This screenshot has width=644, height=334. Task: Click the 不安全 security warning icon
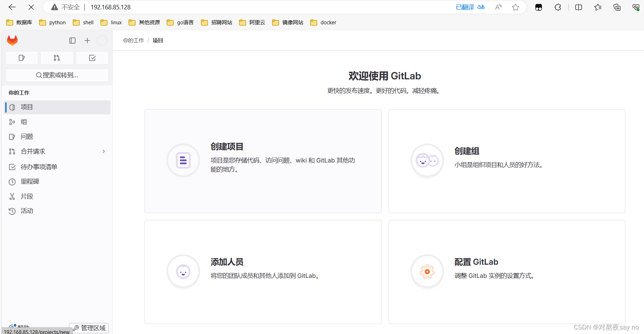pyautogui.click(x=54, y=7)
